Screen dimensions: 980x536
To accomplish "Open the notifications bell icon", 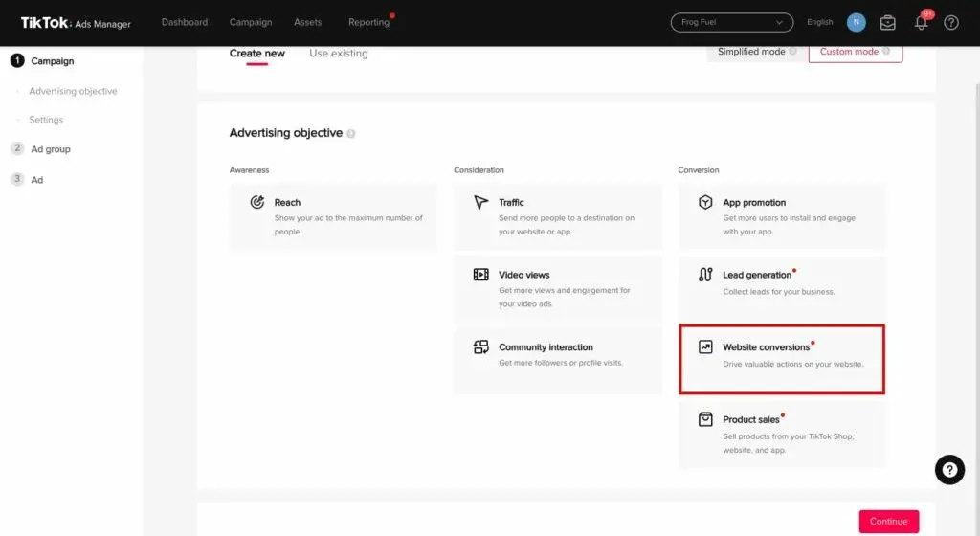I will (x=922, y=22).
